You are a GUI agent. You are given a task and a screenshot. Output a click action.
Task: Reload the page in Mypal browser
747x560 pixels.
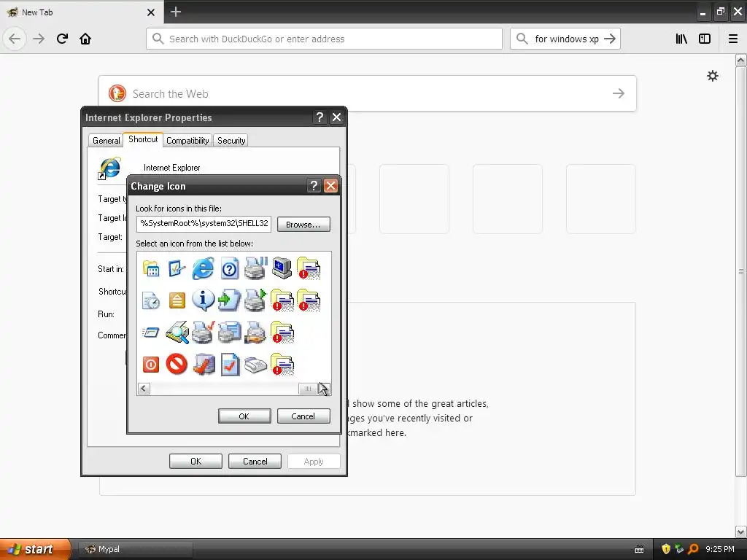62,39
